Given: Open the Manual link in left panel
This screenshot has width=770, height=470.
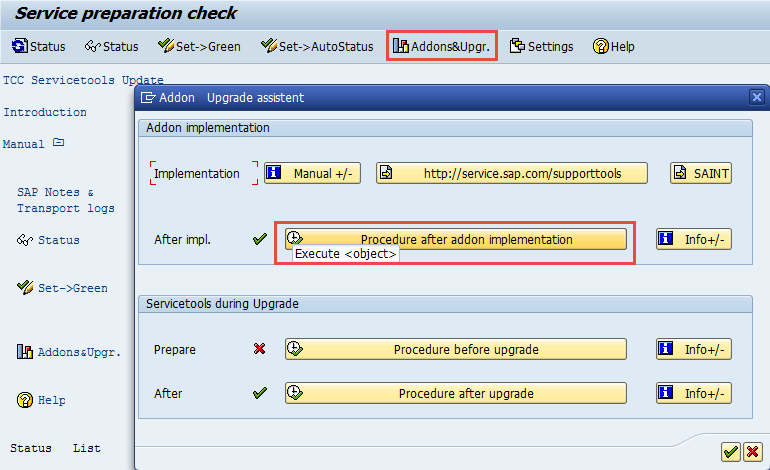Looking at the screenshot, I should [24, 144].
